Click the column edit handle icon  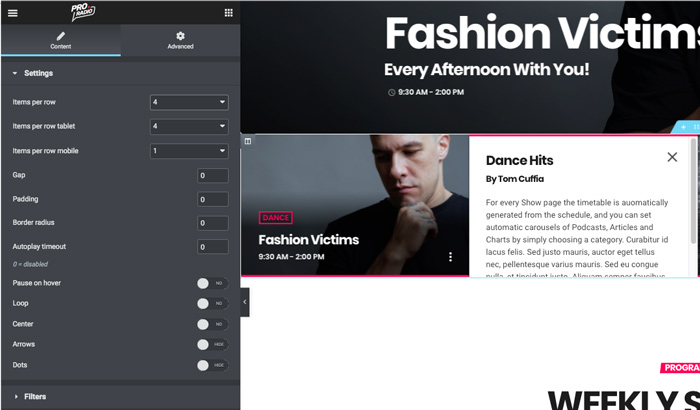coord(248,141)
